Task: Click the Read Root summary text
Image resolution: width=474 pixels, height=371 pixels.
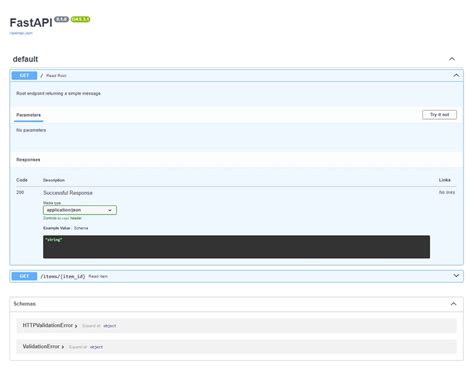Action: (x=56, y=76)
